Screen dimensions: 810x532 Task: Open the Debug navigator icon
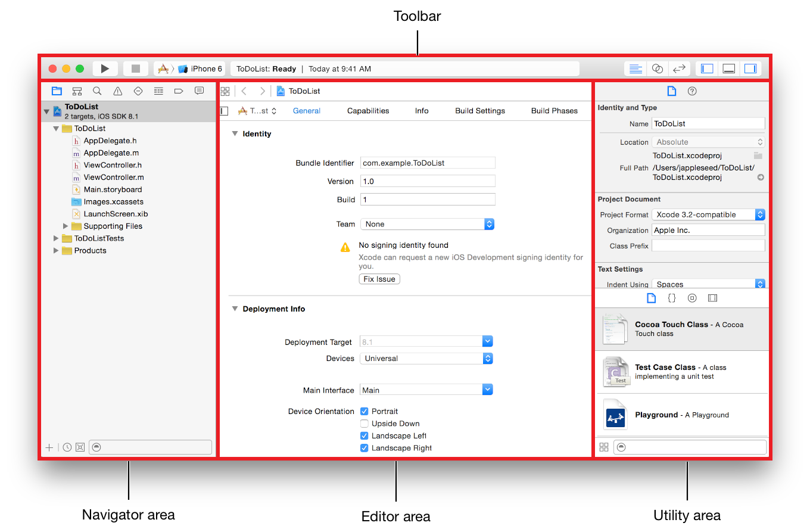pos(158,91)
